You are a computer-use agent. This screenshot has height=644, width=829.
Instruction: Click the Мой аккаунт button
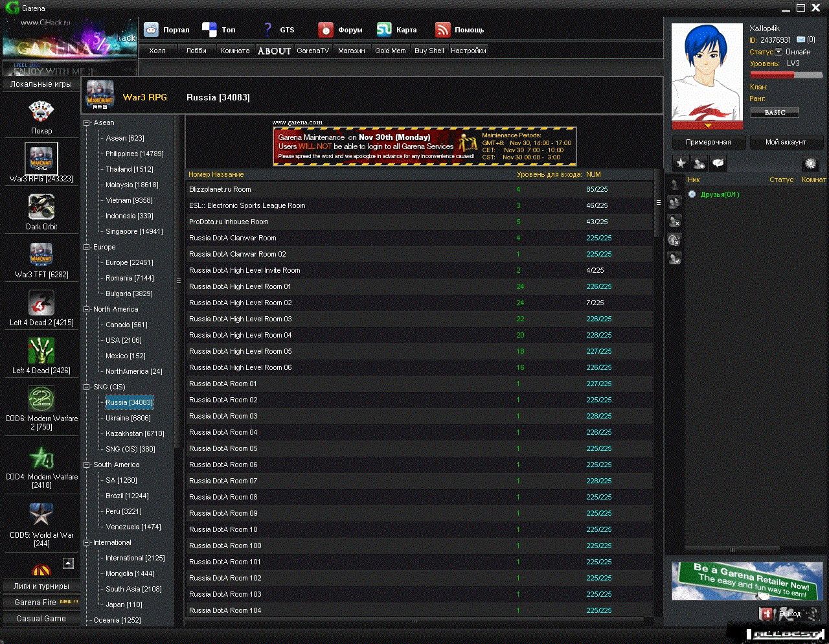tap(786, 142)
